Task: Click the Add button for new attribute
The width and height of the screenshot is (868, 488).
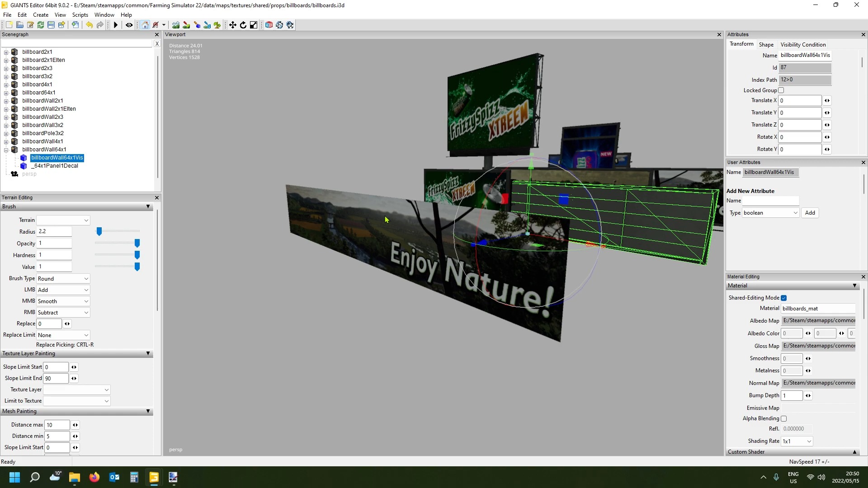Action: (x=810, y=213)
